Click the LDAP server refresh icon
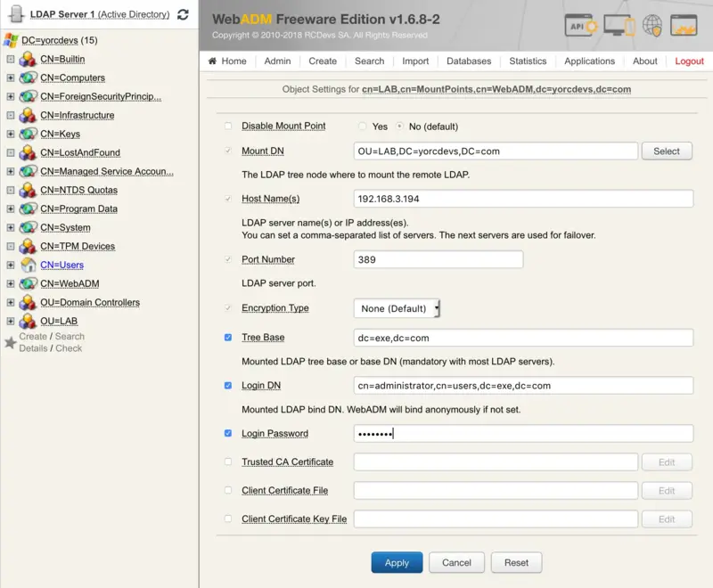 click(x=183, y=14)
